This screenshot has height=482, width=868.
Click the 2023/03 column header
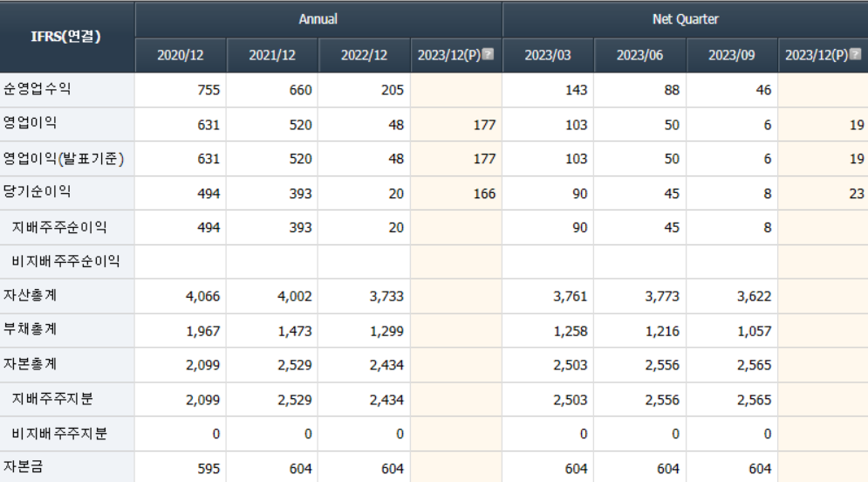click(548, 55)
